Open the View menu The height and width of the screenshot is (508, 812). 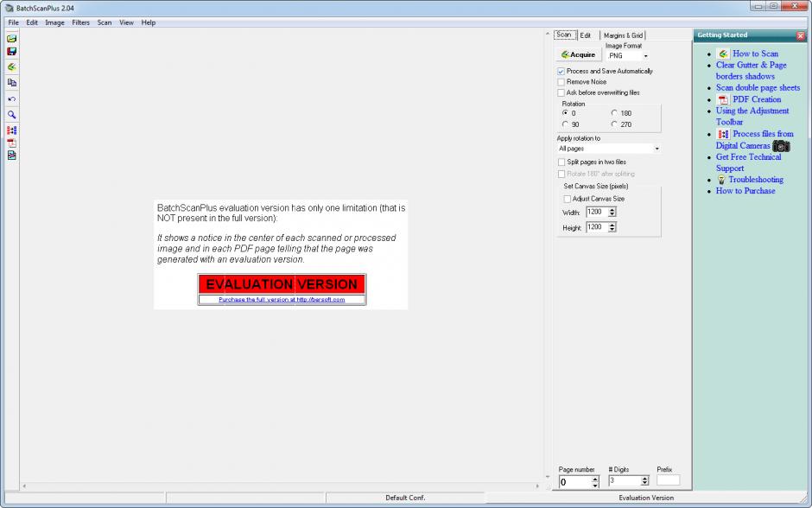pos(126,22)
